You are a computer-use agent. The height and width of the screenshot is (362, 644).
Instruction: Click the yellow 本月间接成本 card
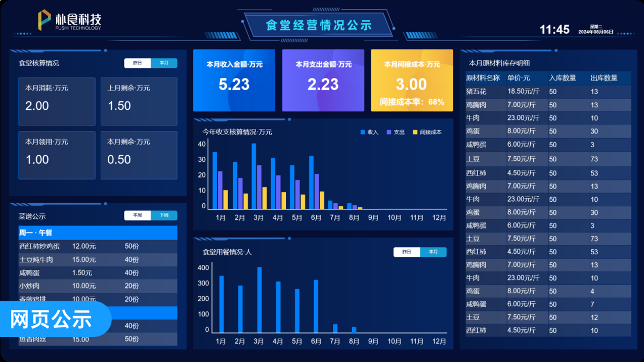pyautogui.click(x=412, y=80)
